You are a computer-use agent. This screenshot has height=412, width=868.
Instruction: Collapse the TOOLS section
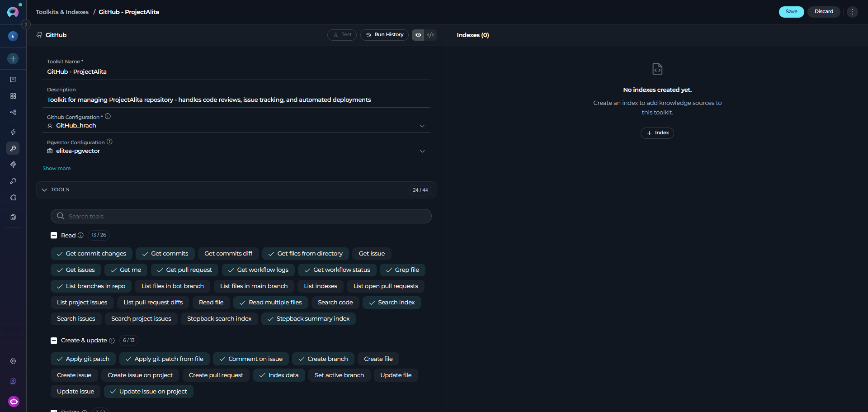[44, 190]
